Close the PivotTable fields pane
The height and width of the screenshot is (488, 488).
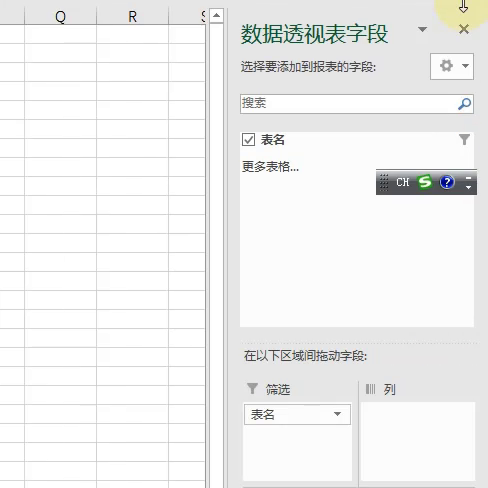464,29
